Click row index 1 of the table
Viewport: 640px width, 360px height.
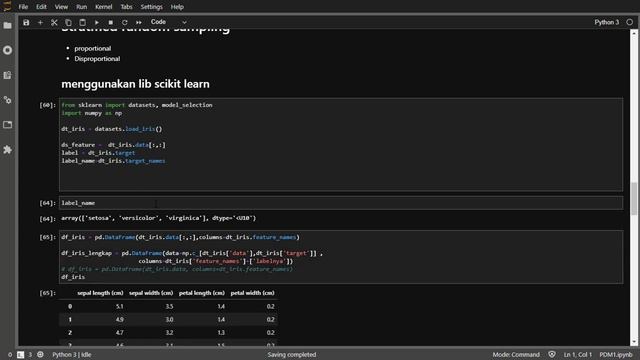pyautogui.click(x=70, y=320)
